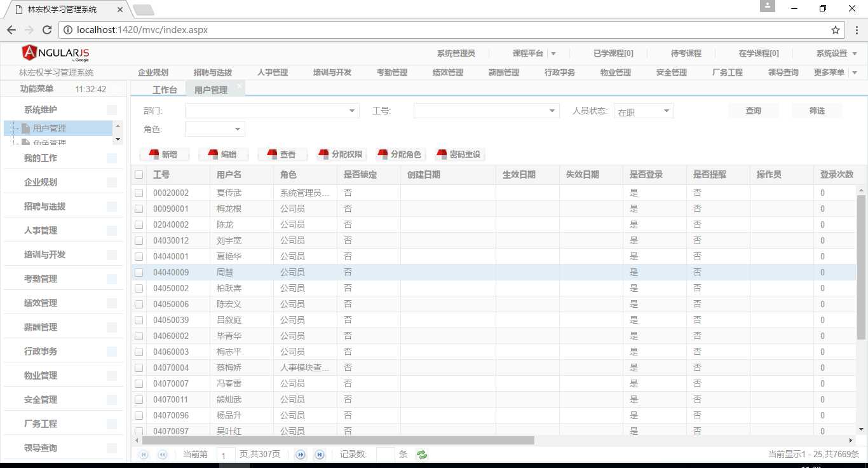
Task: Go to the previous page of records
Action: click(162, 455)
